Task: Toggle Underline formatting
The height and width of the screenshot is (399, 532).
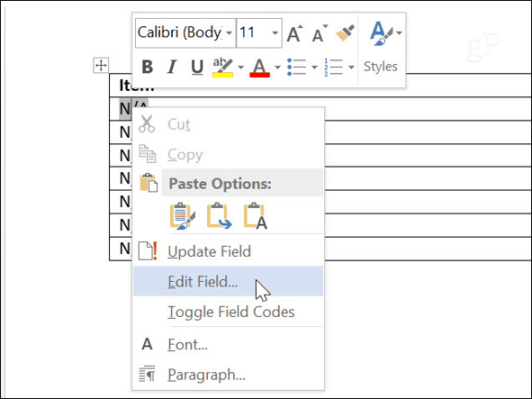Action: pyautogui.click(x=197, y=67)
